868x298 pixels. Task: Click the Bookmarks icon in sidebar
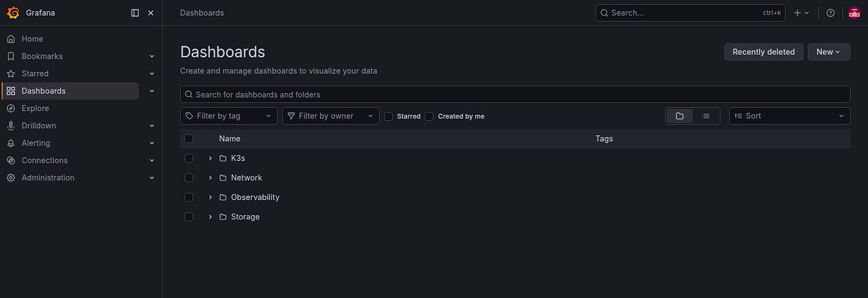(x=11, y=56)
